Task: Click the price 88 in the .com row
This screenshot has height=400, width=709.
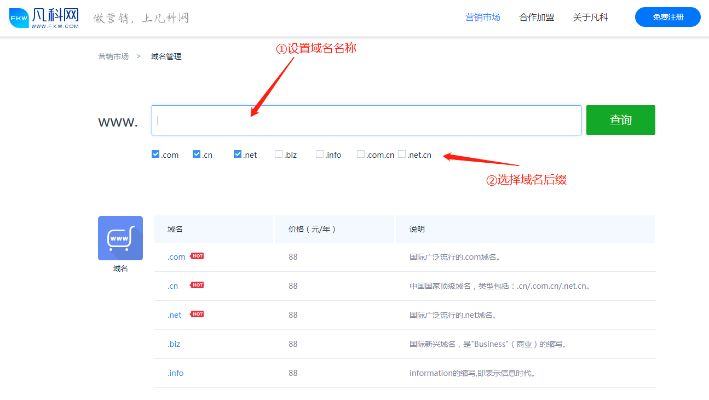Action: click(293, 257)
